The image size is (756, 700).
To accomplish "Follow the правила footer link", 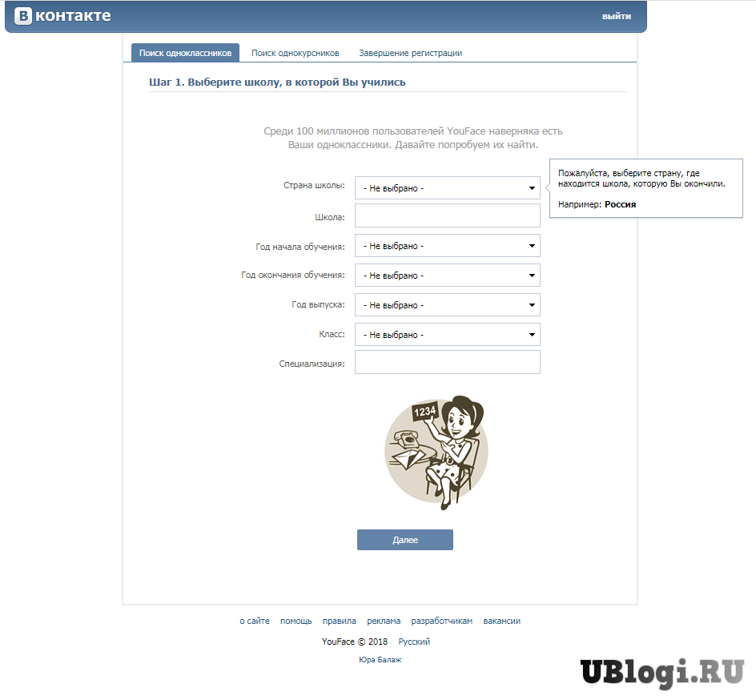I will click(340, 621).
